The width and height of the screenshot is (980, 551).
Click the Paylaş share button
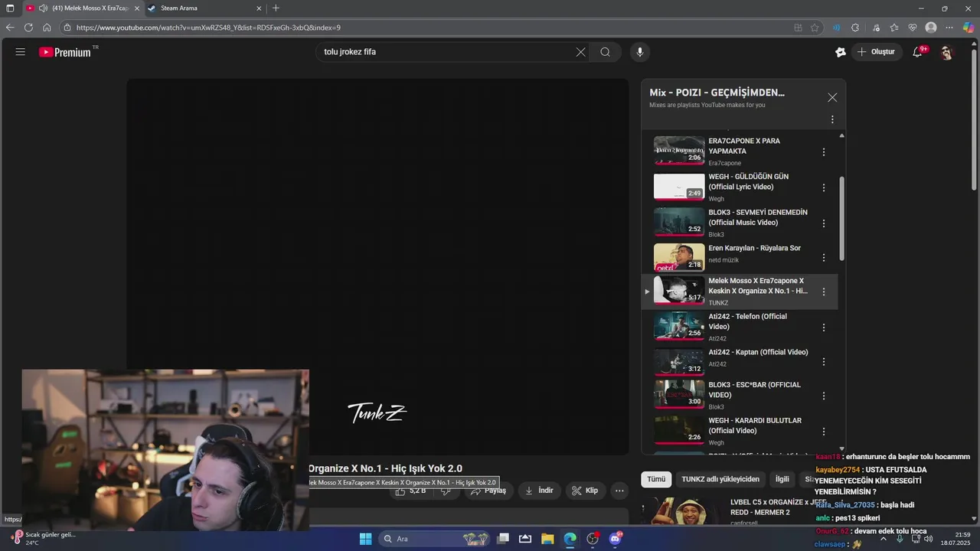[x=488, y=491]
